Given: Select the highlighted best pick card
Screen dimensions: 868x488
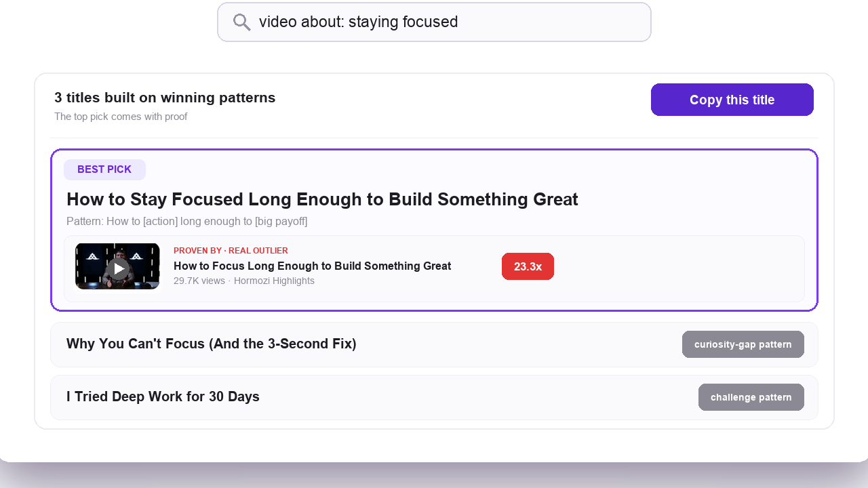Looking at the screenshot, I should [x=434, y=230].
